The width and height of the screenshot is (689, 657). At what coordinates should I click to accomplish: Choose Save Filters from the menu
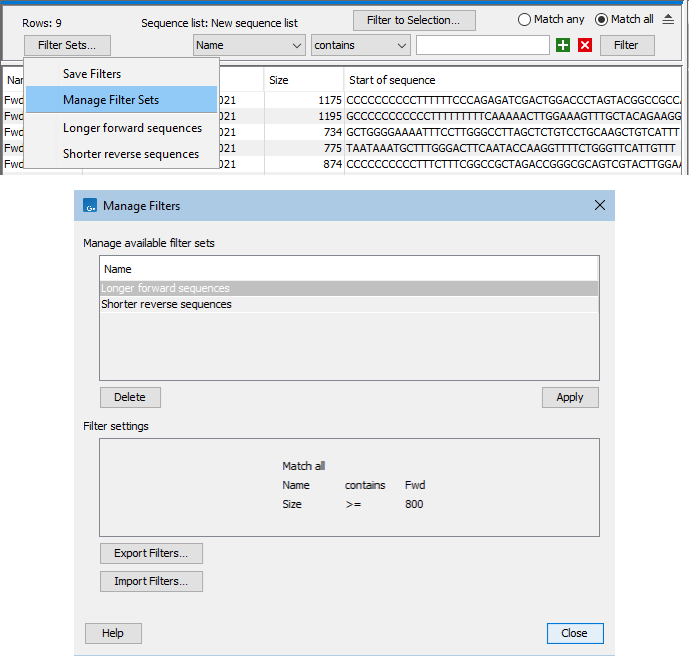point(92,74)
